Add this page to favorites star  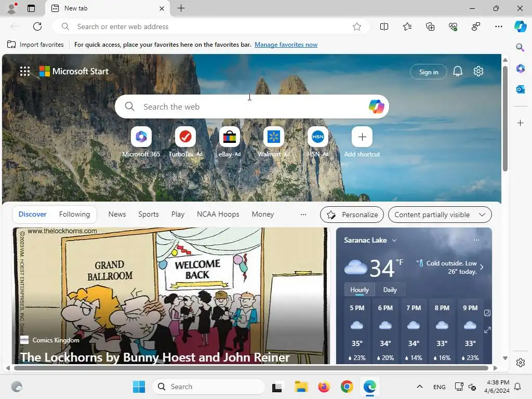pos(356,26)
